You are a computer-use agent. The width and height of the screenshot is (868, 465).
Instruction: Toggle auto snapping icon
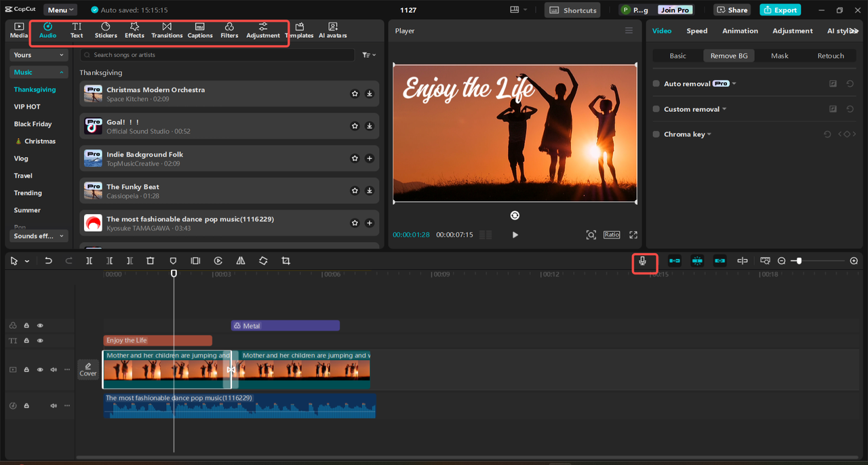coord(697,261)
